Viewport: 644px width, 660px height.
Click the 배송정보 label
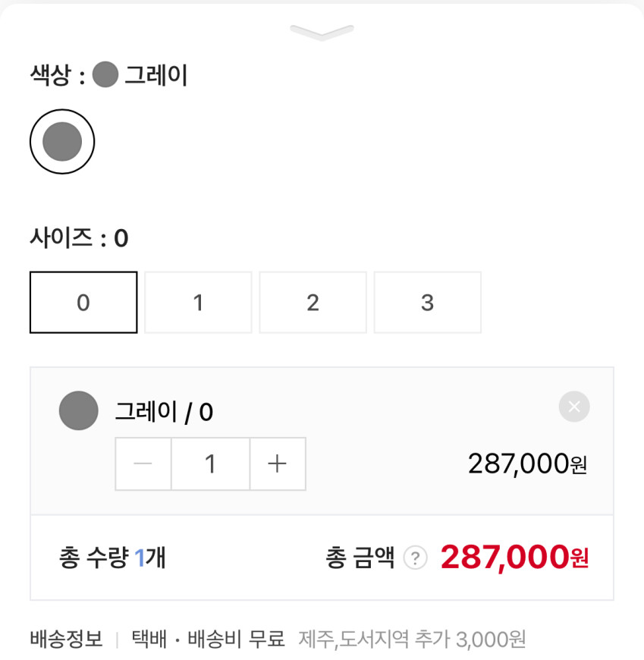[x=66, y=640]
